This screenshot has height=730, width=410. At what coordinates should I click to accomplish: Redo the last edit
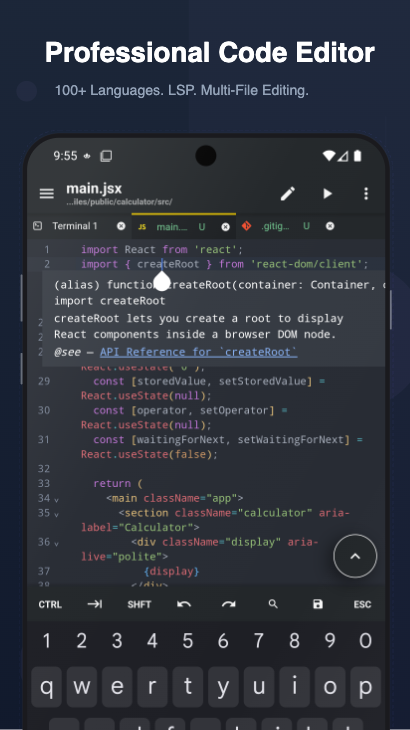tap(229, 604)
